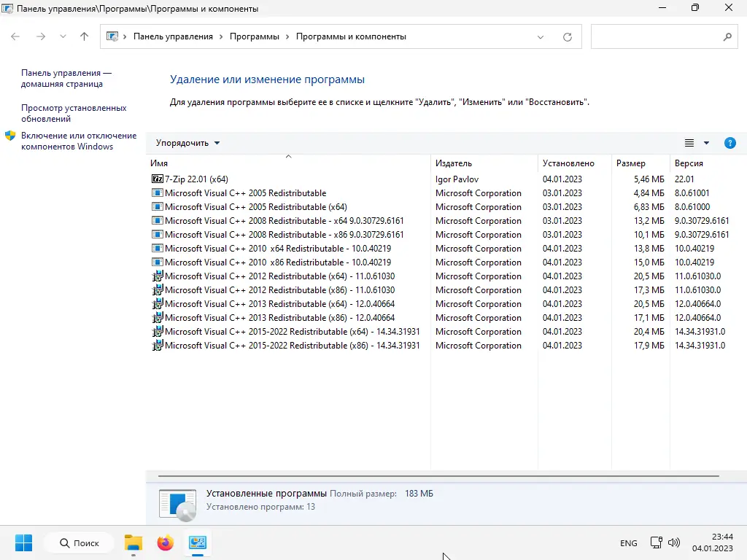The width and height of the screenshot is (747, 560).
Task: Open File Explorer from the taskbar
Action: coord(133,542)
